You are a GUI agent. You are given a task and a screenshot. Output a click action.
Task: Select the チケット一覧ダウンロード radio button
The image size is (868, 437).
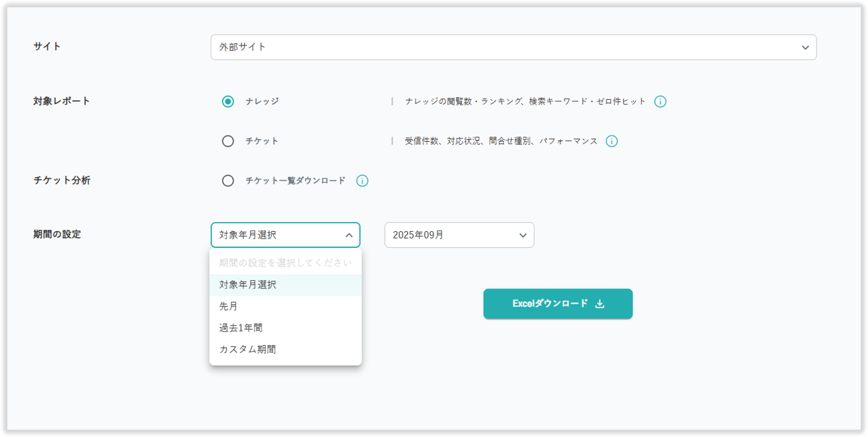[x=228, y=181]
